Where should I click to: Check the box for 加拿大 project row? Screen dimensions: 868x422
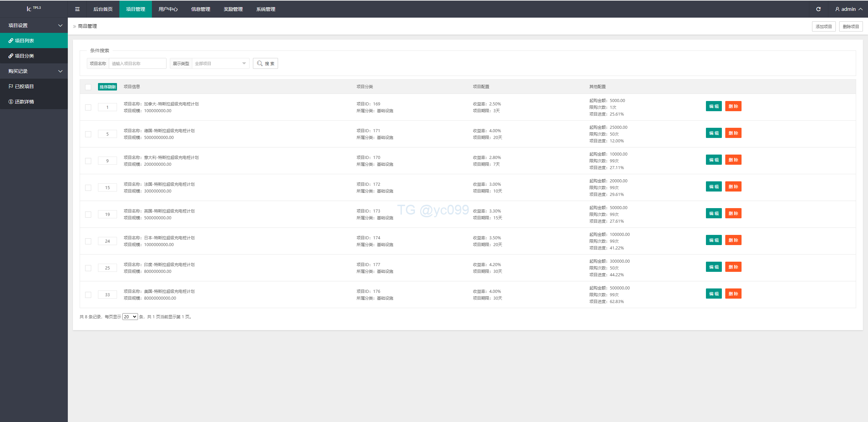(x=88, y=107)
